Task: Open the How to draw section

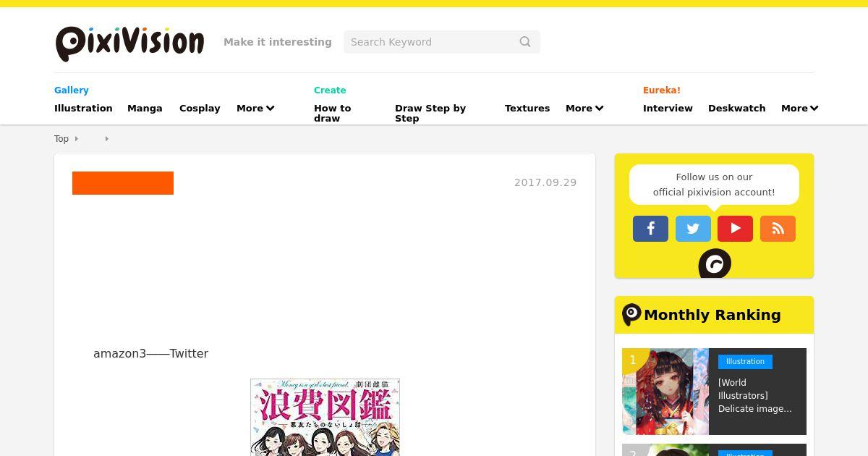Action: (332, 113)
